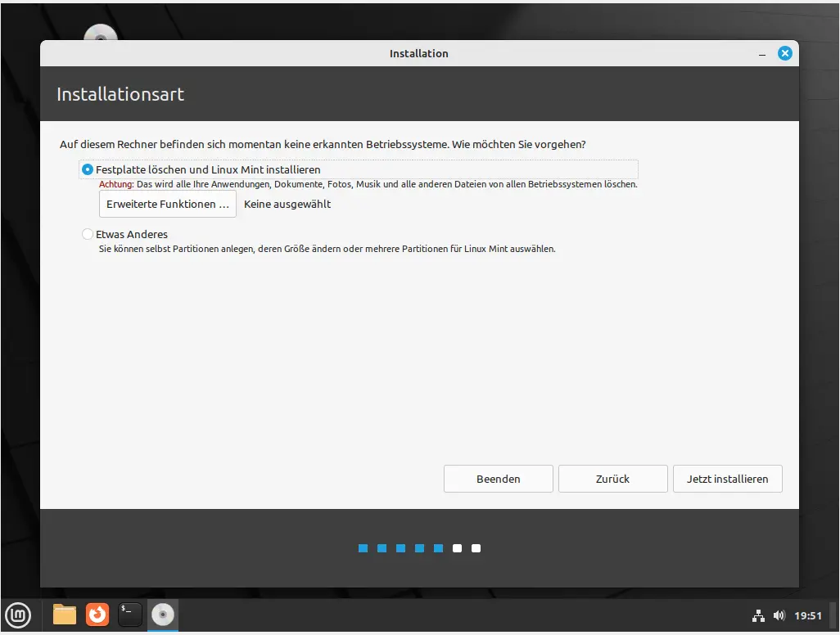Click the volume speaker tray icon
The width and height of the screenshot is (840, 635).
point(779,615)
